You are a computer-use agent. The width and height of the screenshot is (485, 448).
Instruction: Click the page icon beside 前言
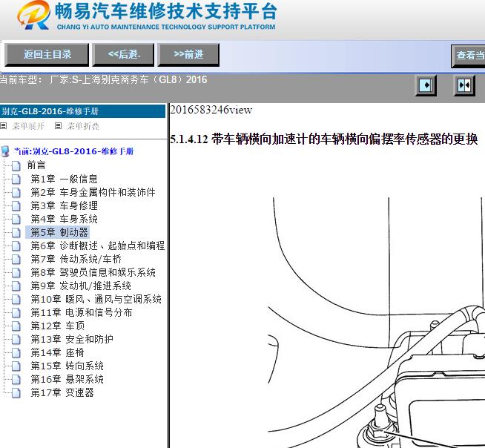click(x=16, y=166)
